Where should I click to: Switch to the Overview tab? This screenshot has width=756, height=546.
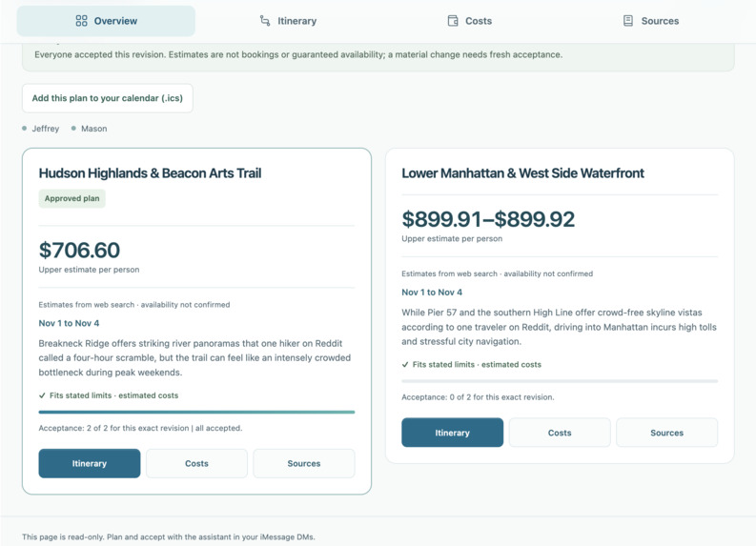[106, 21]
